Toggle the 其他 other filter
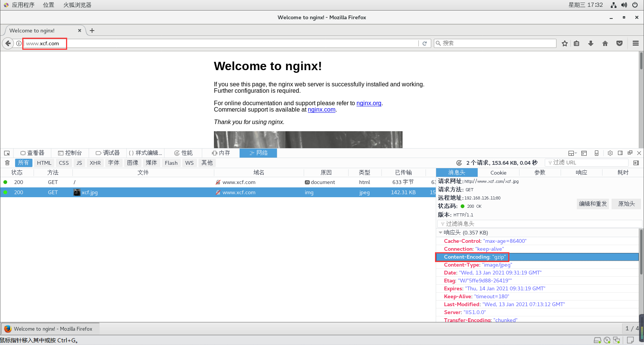 207,163
